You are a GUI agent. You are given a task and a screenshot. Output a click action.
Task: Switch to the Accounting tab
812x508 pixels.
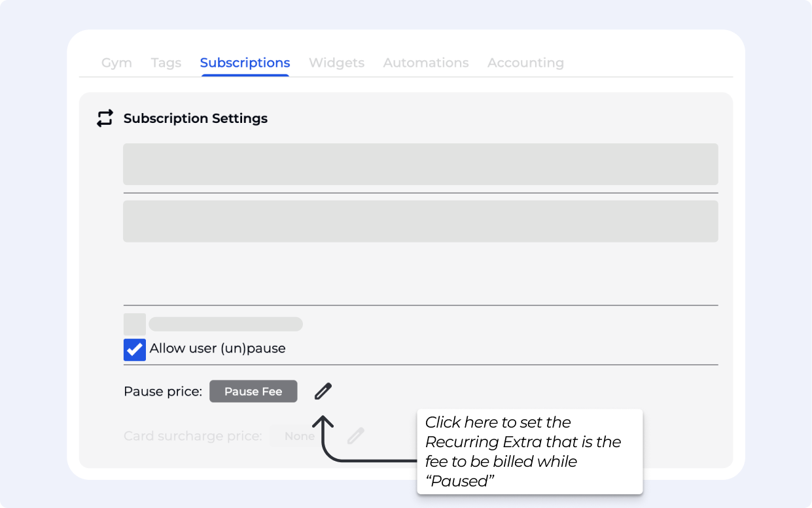point(525,63)
